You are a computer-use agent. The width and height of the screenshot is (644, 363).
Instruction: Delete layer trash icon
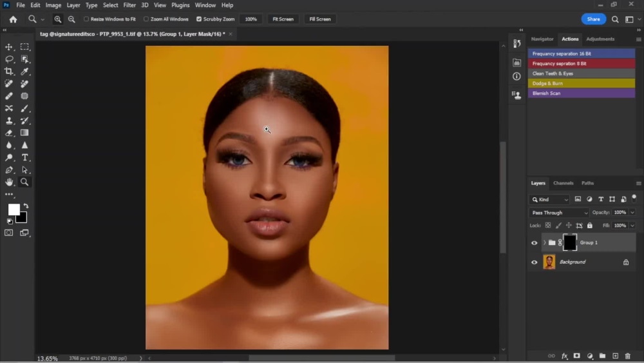[627, 356]
